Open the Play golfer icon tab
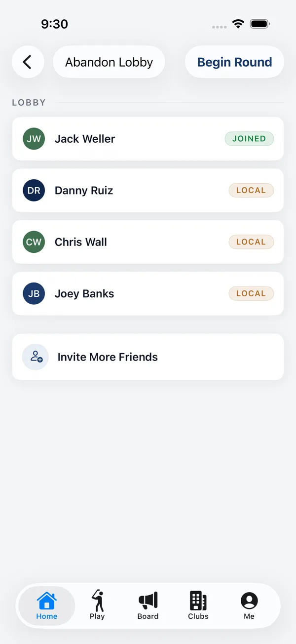The width and height of the screenshot is (296, 644). tap(98, 601)
